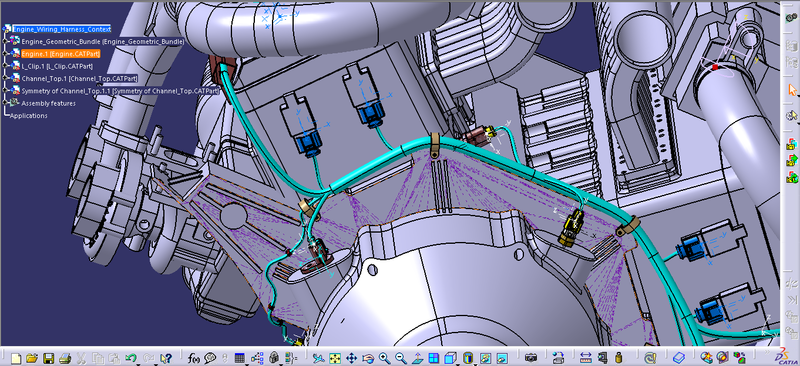Click the Applications tree entry
The width and height of the screenshot is (800, 366).
click(29, 116)
